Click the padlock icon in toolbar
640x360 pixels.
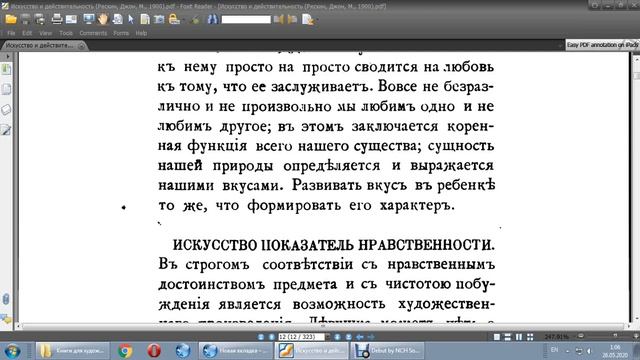click(175, 19)
